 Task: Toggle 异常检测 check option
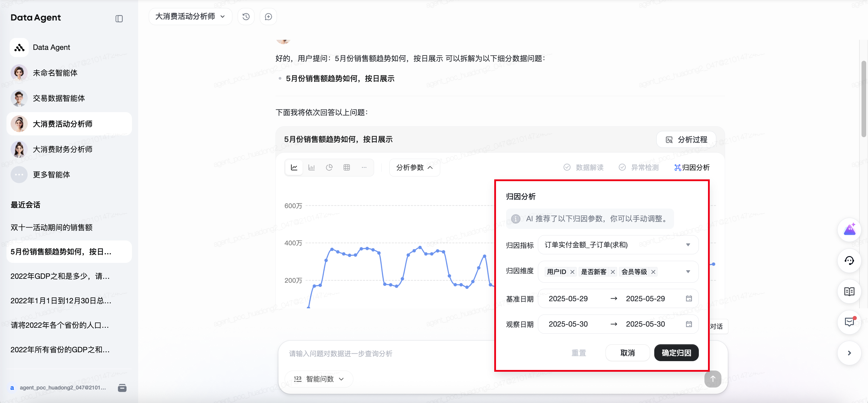tap(639, 167)
